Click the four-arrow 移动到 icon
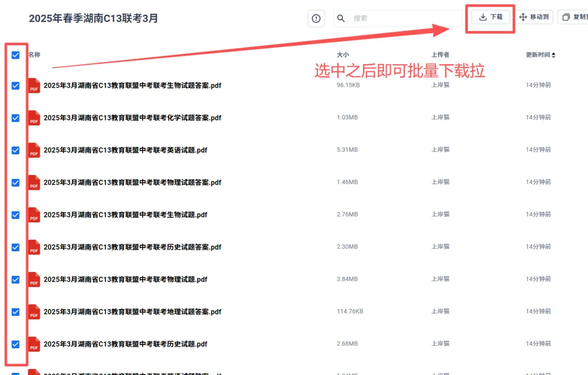The width and height of the screenshot is (588, 375). pyautogui.click(x=522, y=17)
